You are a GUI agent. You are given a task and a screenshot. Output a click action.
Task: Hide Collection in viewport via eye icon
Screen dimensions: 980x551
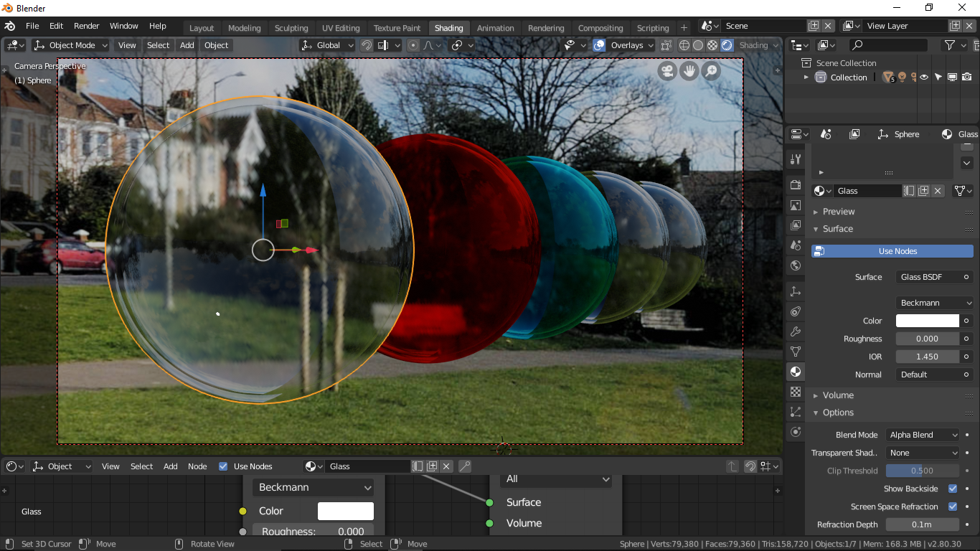click(924, 77)
